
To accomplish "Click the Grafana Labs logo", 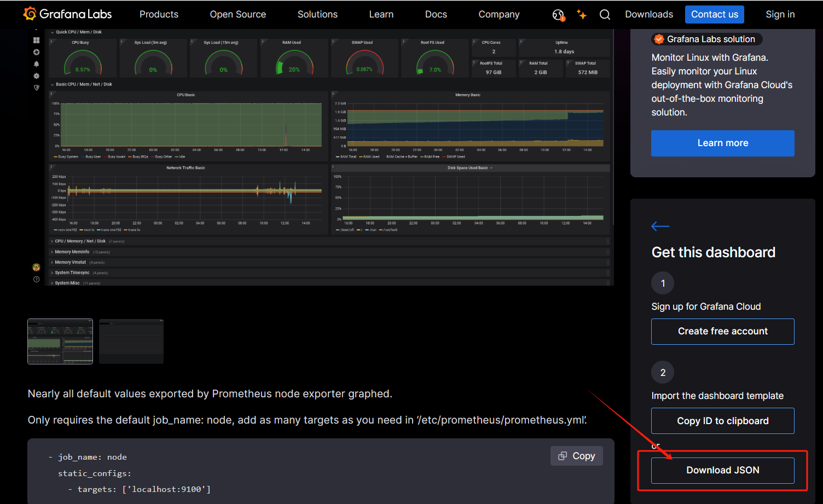I will click(67, 14).
